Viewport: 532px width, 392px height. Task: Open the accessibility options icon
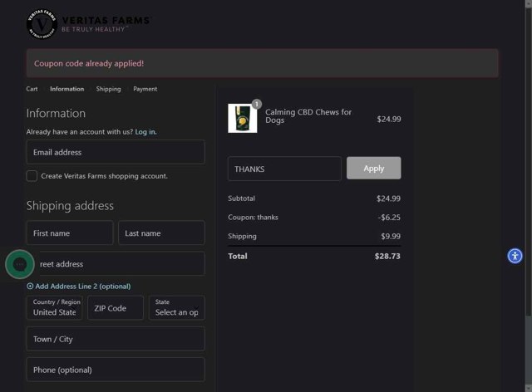(x=515, y=256)
